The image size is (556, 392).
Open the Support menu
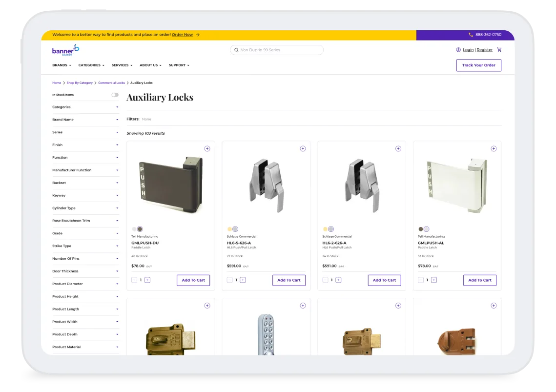[x=179, y=65]
